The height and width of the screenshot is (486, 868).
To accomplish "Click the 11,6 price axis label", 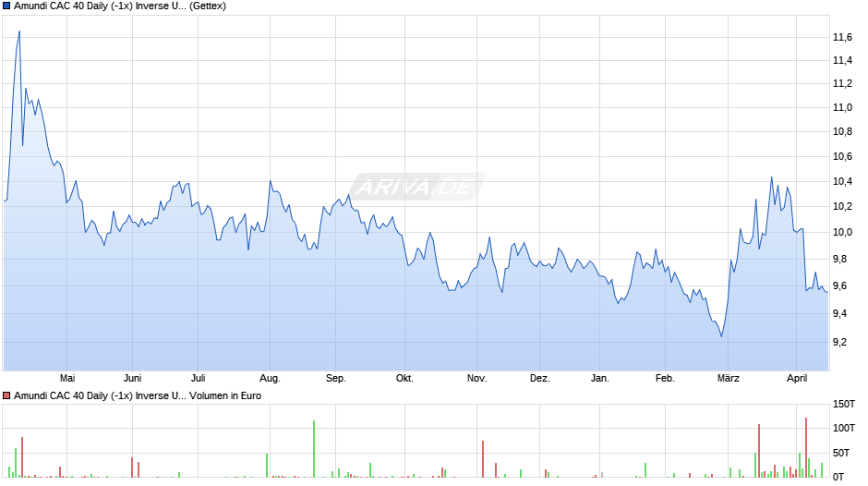I will [x=842, y=37].
